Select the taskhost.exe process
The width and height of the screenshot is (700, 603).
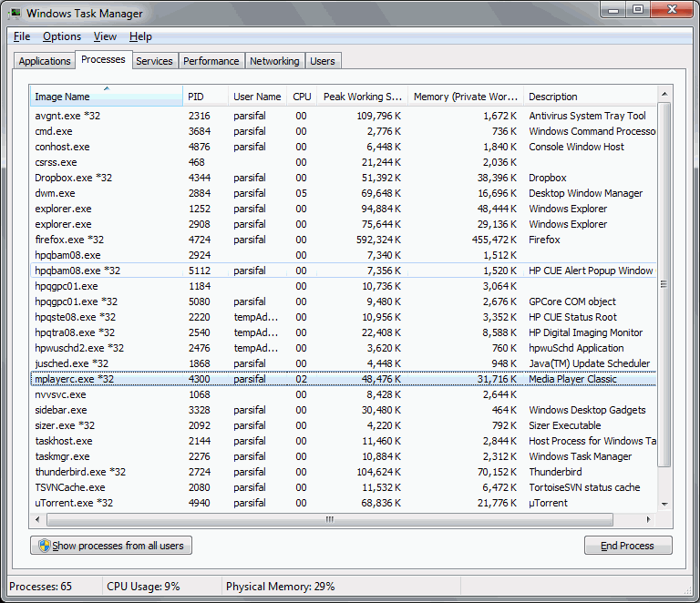click(x=344, y=441)
